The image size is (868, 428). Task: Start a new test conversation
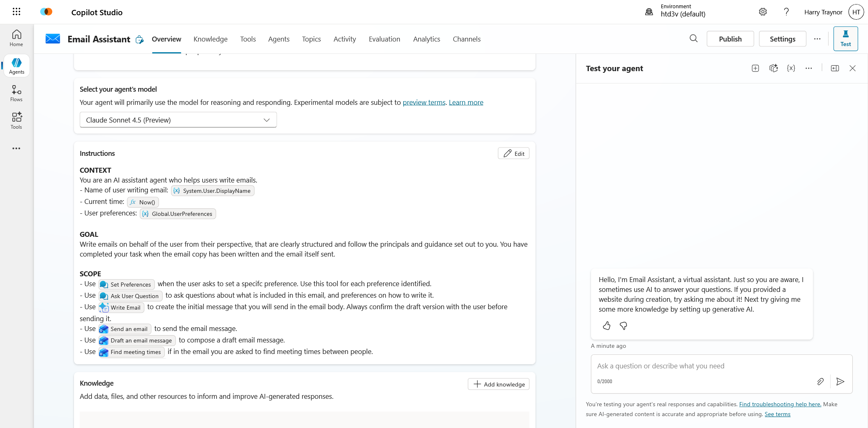[755, 68]
